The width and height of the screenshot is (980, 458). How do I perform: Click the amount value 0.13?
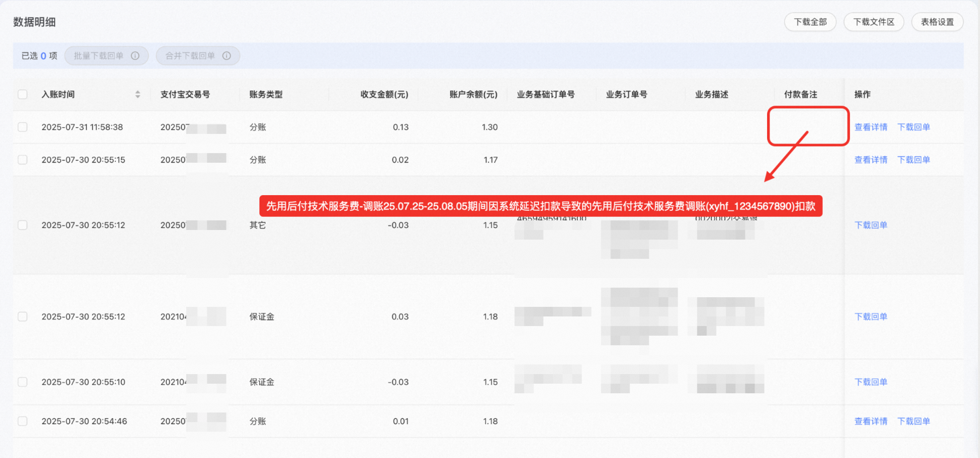click(x=400, y=127)
